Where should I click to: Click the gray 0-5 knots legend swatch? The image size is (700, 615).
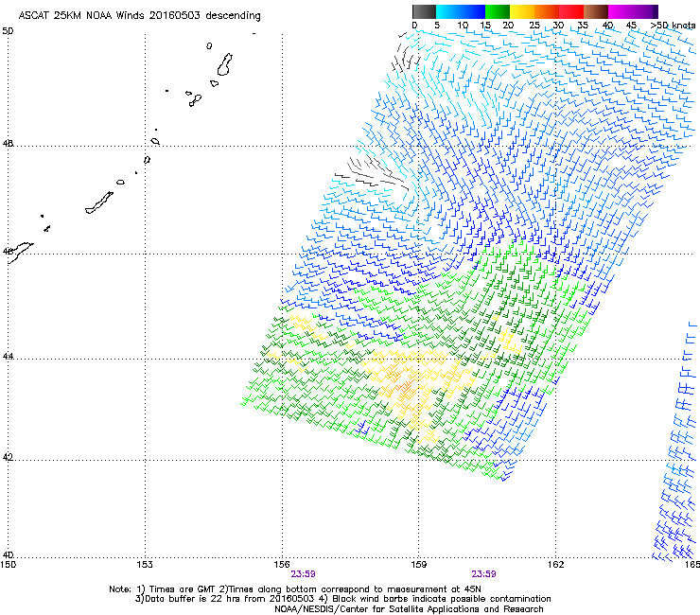(424, 11)
